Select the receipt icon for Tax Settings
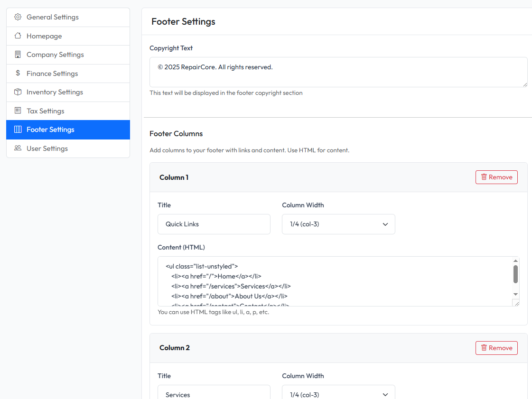532x399 pixels. pyautogui.click(x=18, y=111)
